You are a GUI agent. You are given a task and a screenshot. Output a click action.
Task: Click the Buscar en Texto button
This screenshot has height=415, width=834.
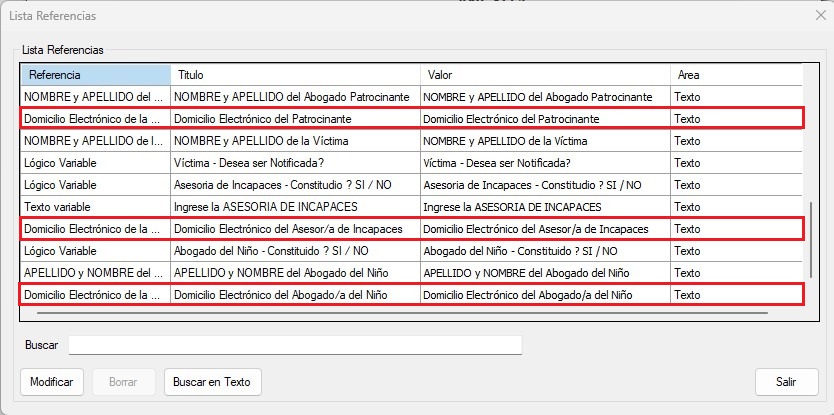pyautogui.click(x=211, y=381)
